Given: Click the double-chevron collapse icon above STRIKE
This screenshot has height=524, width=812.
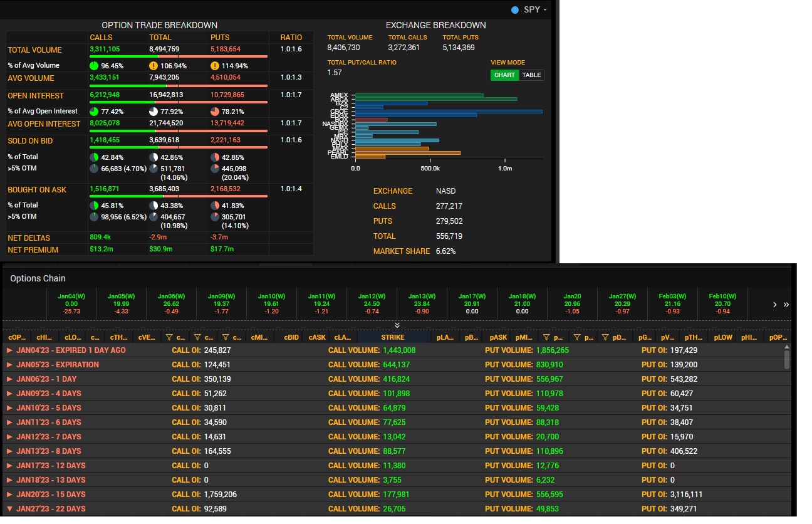Looking at the screenshot, I should (397, 325).
